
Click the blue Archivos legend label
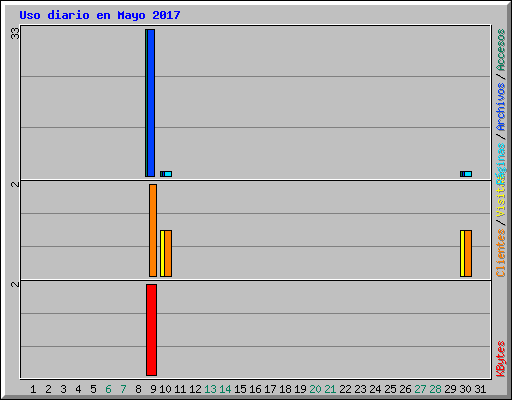click(x=501, y=107)
